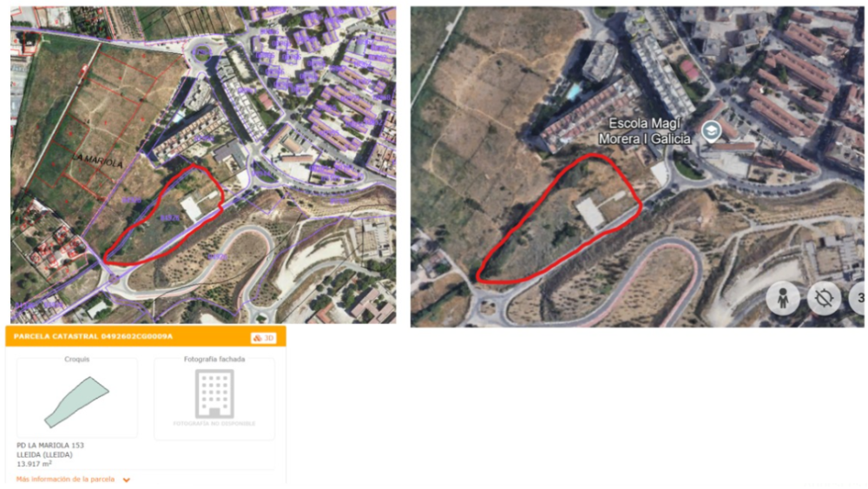Click the Fotografía fachada panel title
868x489 pixels.
(x=214, y=360)
